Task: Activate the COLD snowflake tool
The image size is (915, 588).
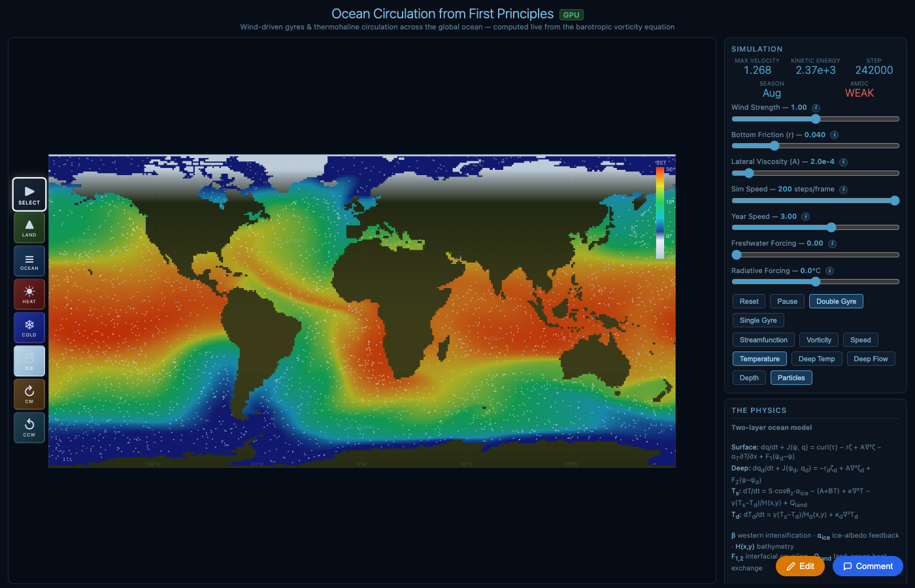Action: 29,328
